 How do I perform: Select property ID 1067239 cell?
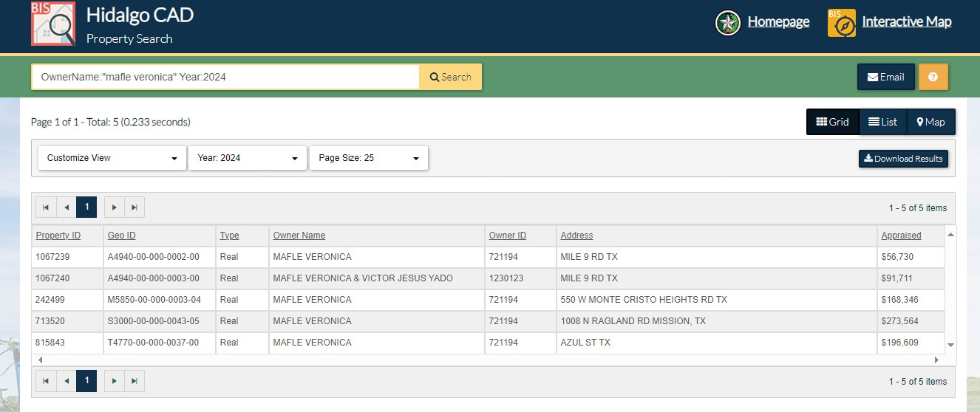coord(67,257)
